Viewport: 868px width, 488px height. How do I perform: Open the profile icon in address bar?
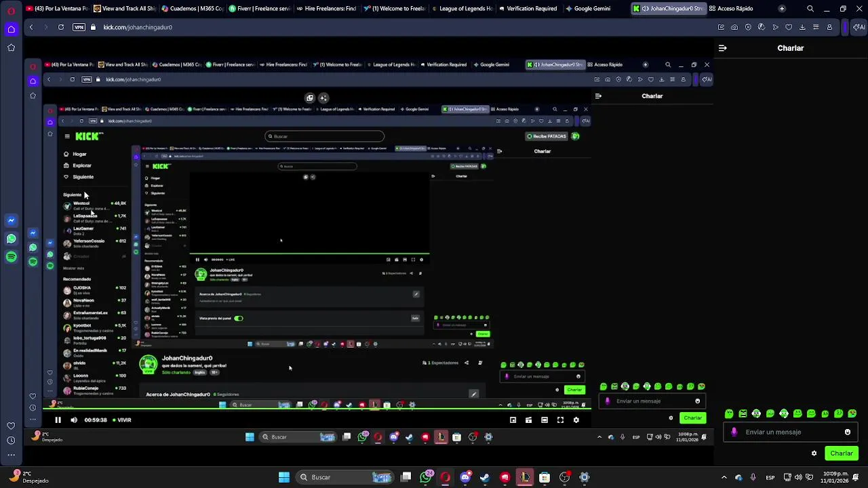click(829, 27)
